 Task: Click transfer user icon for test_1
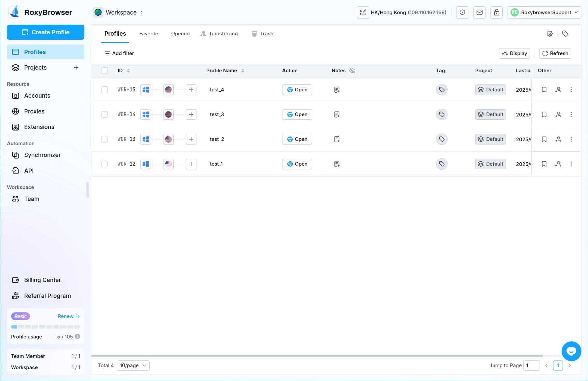pos(558,164)
